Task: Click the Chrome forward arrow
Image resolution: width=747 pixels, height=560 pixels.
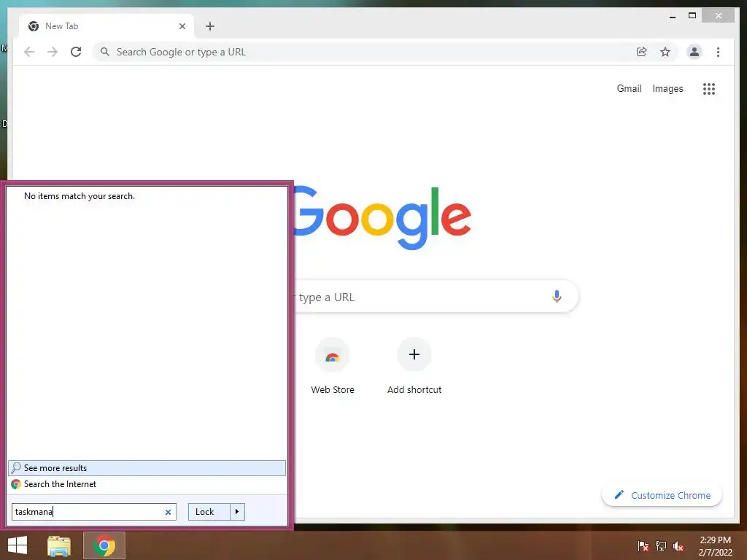Action: pyautogui.click(x=53, y=52)
